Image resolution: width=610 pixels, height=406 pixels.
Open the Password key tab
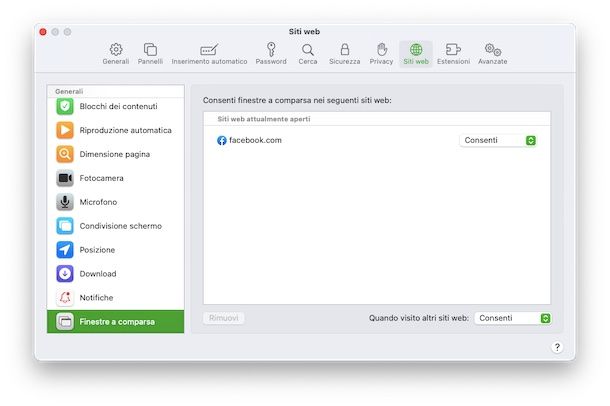(271, 54)
